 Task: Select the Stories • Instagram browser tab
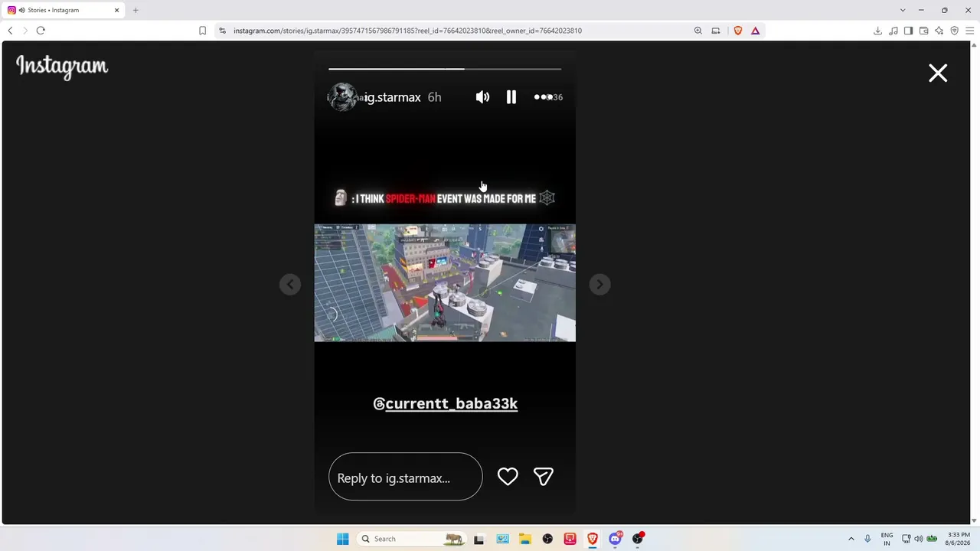[x=63, y=10]
